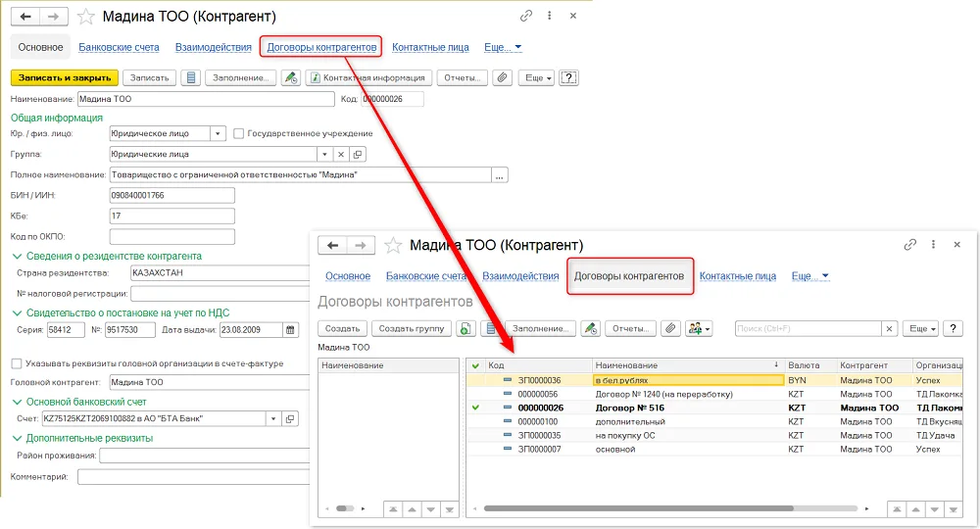This screenshot has width=980, height=529.
Task: Click the forward arrow in the back window header
Action: [x=54, y=17]
